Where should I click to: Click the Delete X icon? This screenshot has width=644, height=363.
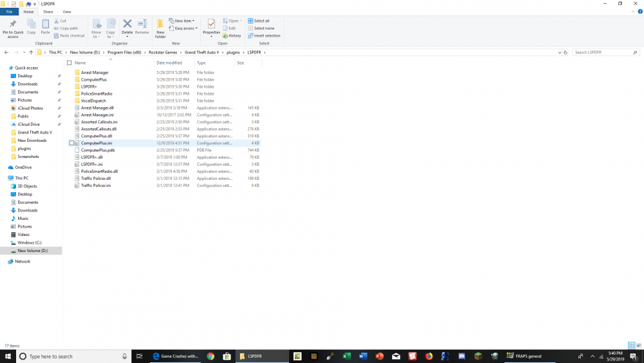pyautogui.click(x=128, y=24)
